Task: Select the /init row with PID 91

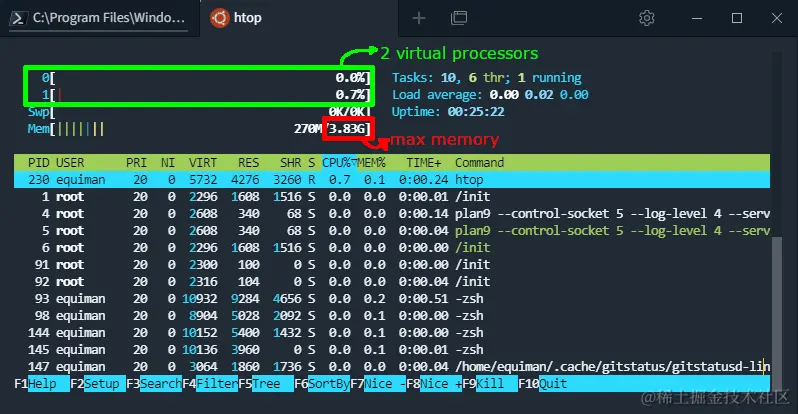Action: coord(392,265)
